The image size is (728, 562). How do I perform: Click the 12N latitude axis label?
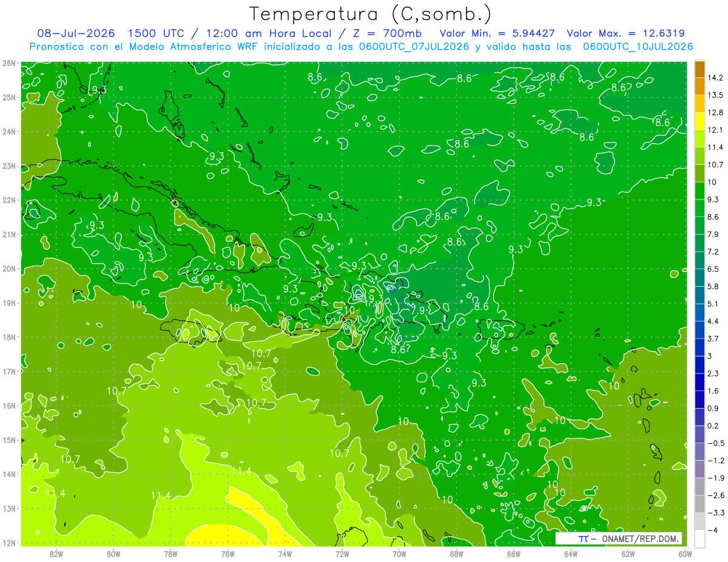[x=8, y=543]
